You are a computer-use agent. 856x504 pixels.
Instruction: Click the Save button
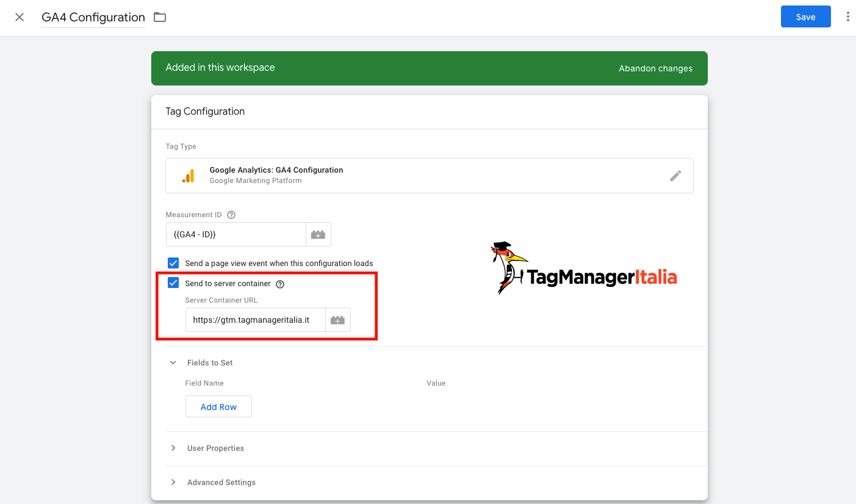[x=805, y=17]
